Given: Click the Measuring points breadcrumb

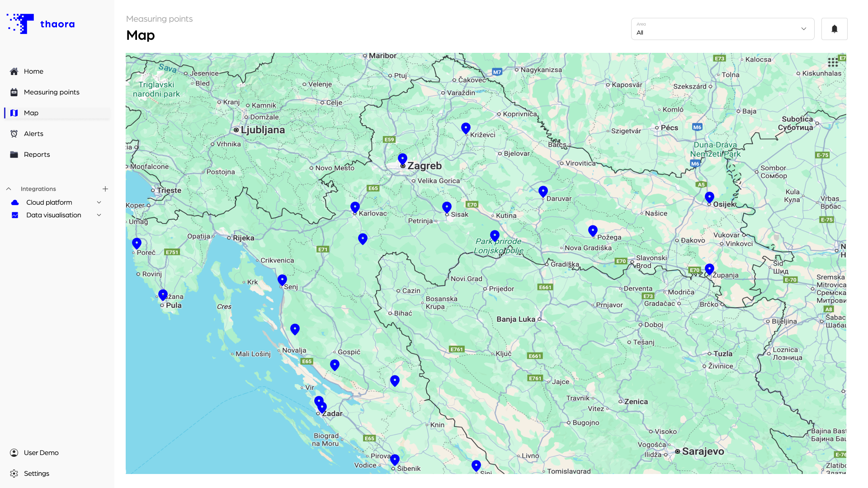Looking at the screenshot, I should (159, 19).
